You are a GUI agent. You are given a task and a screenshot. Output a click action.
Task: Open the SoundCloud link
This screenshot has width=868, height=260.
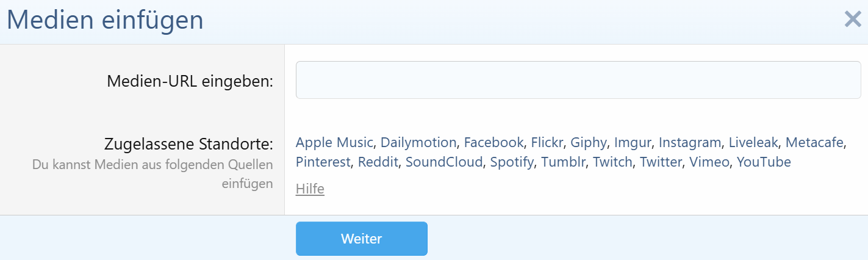click(444, 162)
